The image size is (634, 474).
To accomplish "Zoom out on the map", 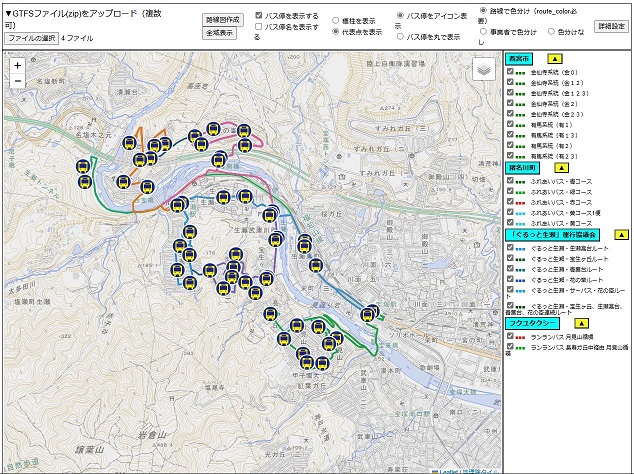I will click(18, 82).
